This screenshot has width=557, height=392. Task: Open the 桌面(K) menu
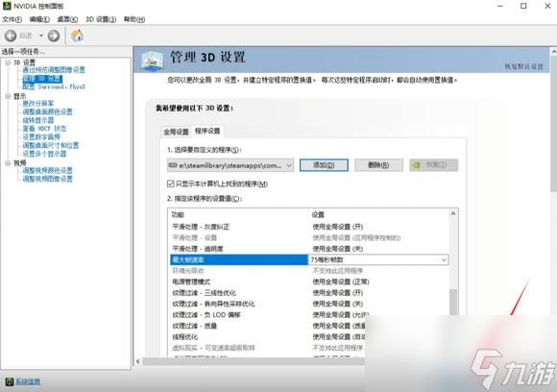pos(67,19)
